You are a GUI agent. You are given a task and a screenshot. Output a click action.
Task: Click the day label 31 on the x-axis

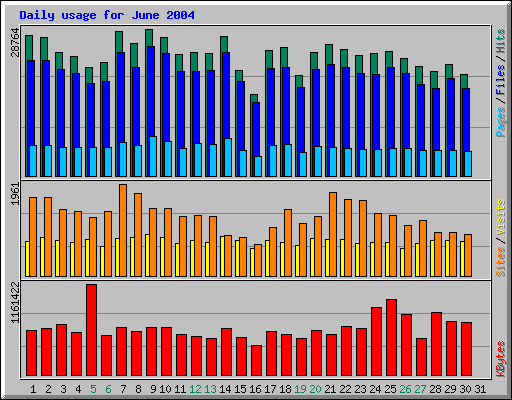(x=480, y=389)
